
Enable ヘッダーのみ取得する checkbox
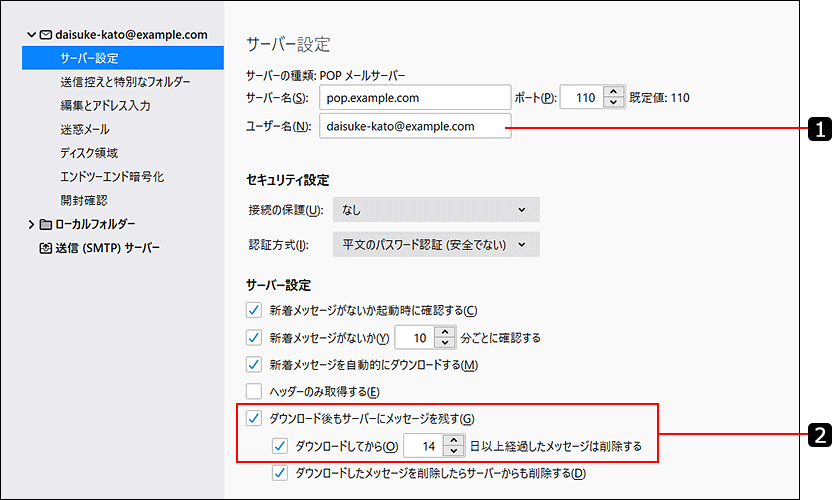(253, 391)
